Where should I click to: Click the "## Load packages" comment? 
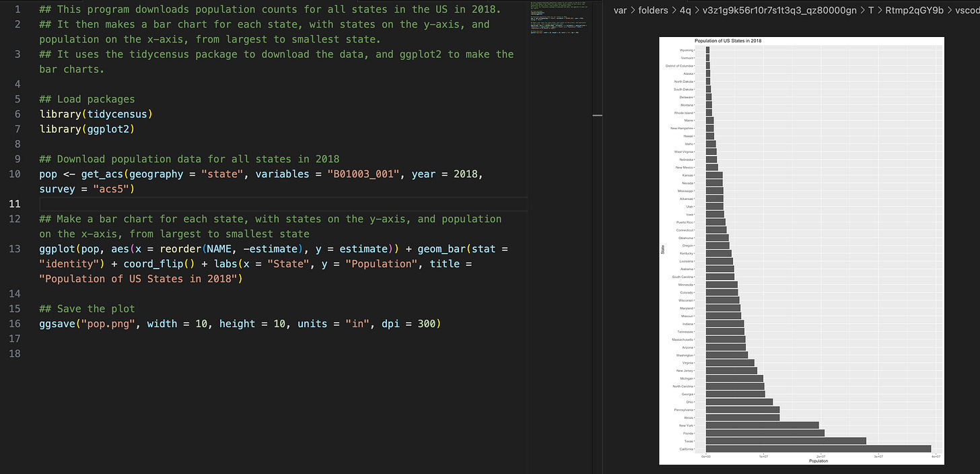[87, 99]
